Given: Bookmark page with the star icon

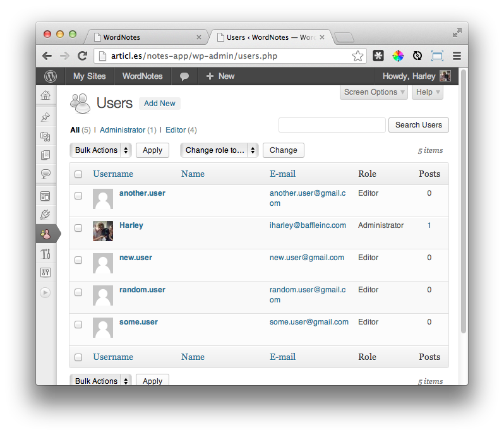Looking at the screenshot, I should tap(357, 56).
